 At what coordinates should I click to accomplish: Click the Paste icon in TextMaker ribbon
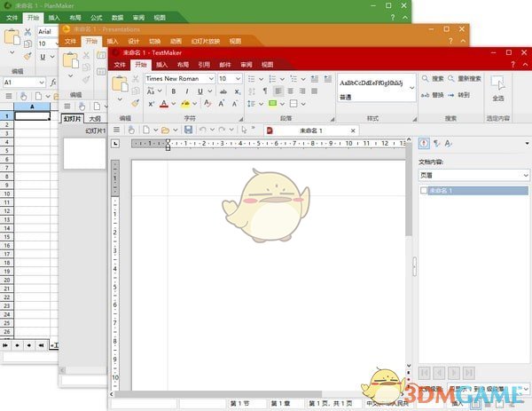point(120,83)
